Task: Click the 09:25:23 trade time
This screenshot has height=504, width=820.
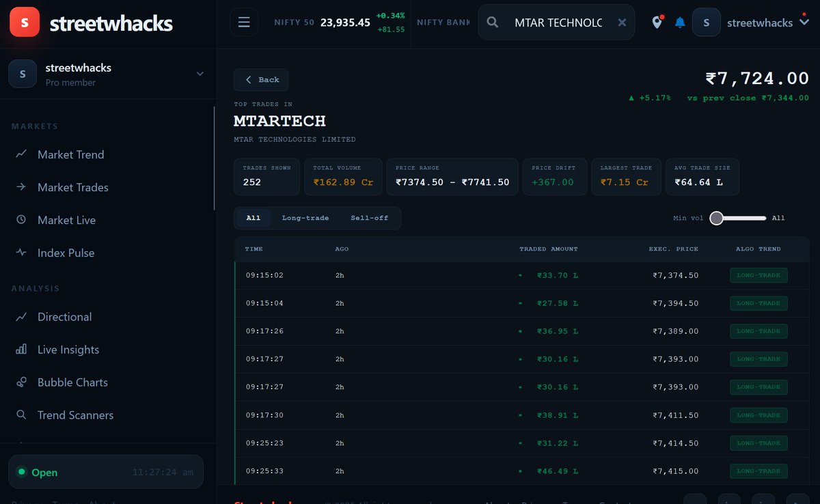Action: (264, 443)
